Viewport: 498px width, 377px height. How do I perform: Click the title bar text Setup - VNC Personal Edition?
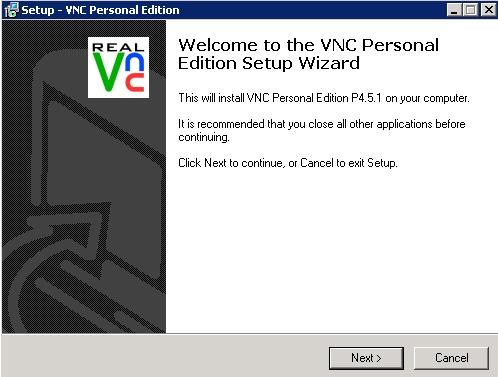click(x=100, y=10)
